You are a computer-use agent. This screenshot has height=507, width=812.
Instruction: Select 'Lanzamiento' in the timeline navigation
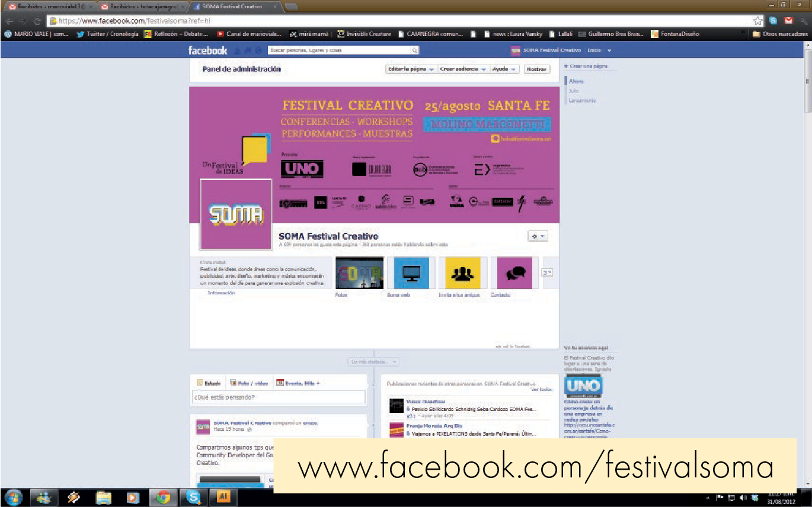(582, 101)
